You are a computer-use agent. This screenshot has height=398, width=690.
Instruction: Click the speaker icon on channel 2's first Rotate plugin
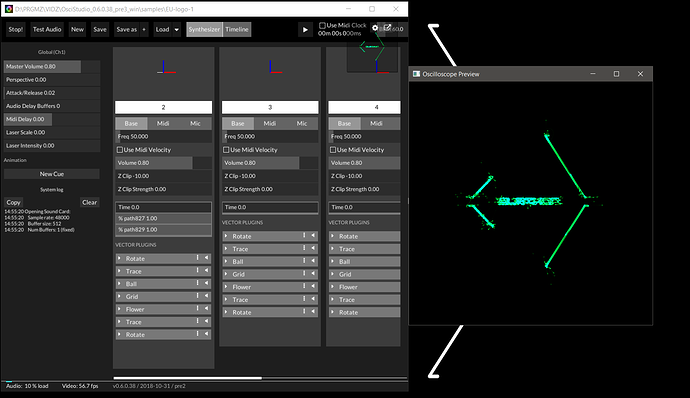[x=206, y=258]
